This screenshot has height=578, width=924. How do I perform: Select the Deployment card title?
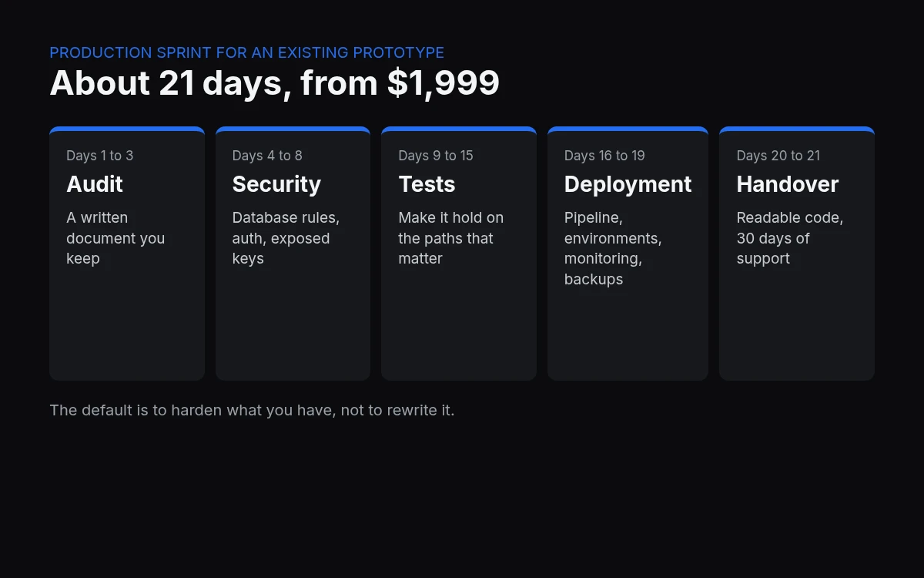pos(628,184)
